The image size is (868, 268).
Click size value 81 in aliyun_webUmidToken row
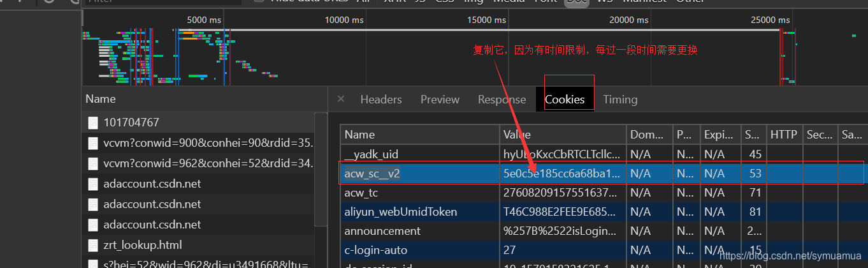[x=755, y=211]
